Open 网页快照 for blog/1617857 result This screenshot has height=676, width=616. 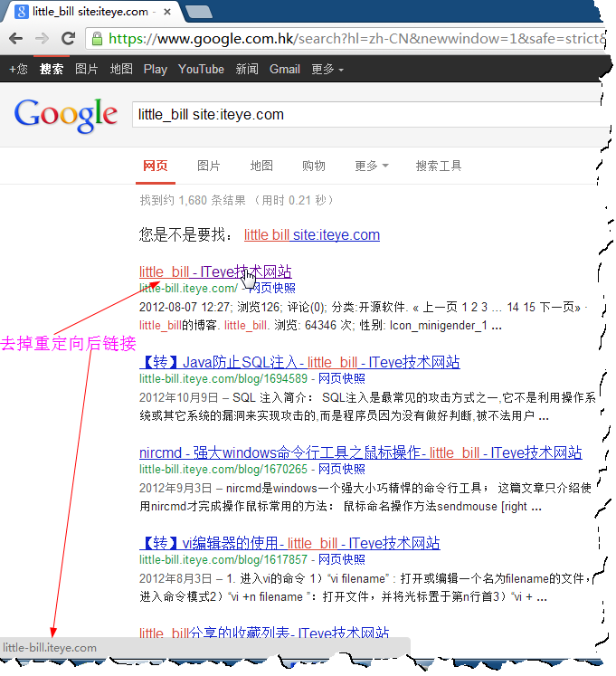[x=341, y=559]
